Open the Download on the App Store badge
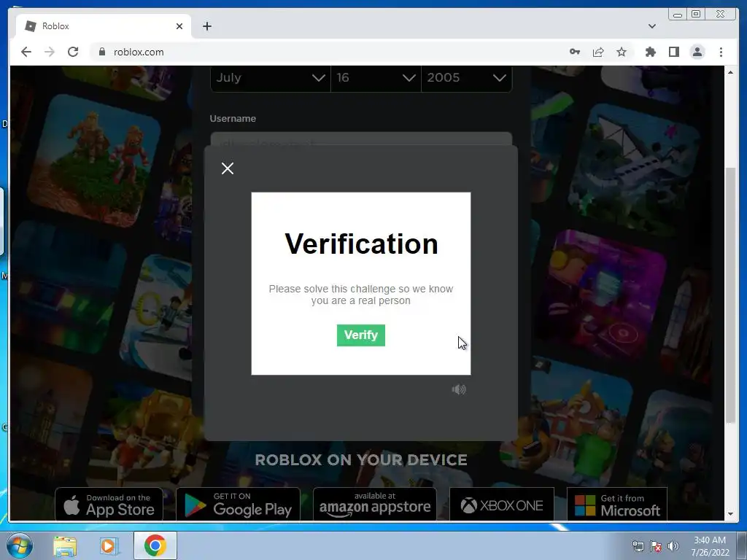747x560 pixels. coord(109,504)
